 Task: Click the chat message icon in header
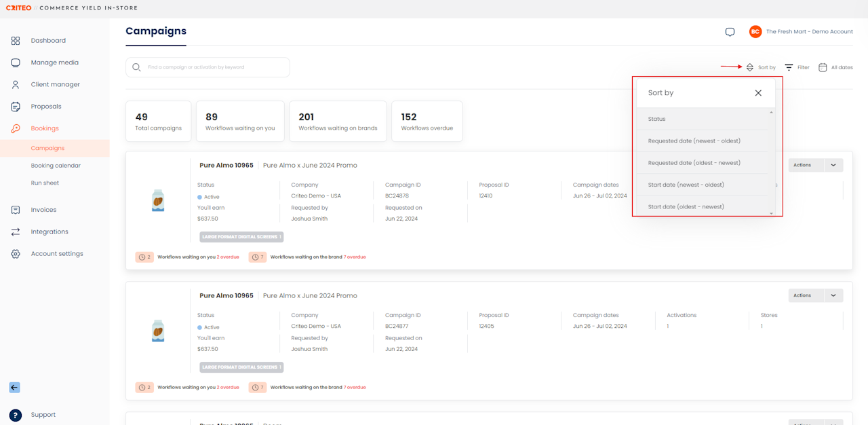[730, 32]
